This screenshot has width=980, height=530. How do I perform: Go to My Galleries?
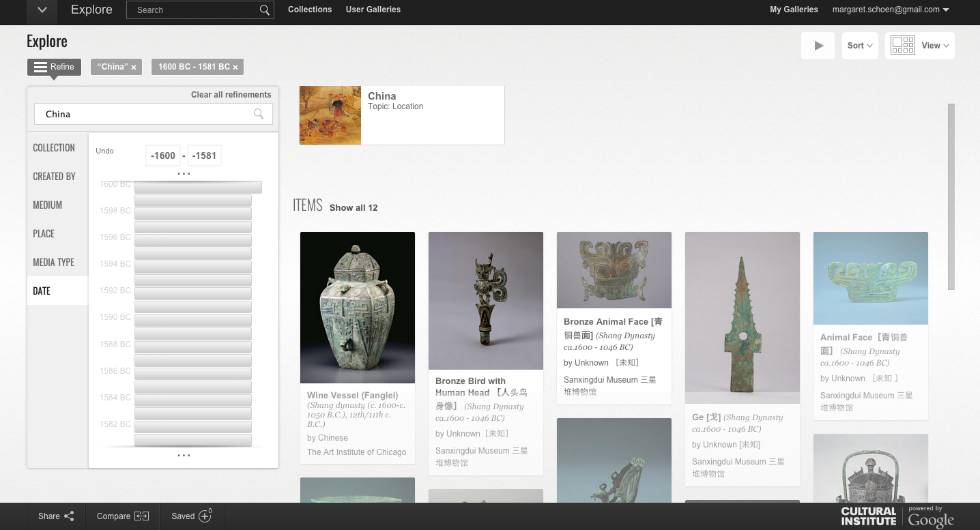click(794, 10)
